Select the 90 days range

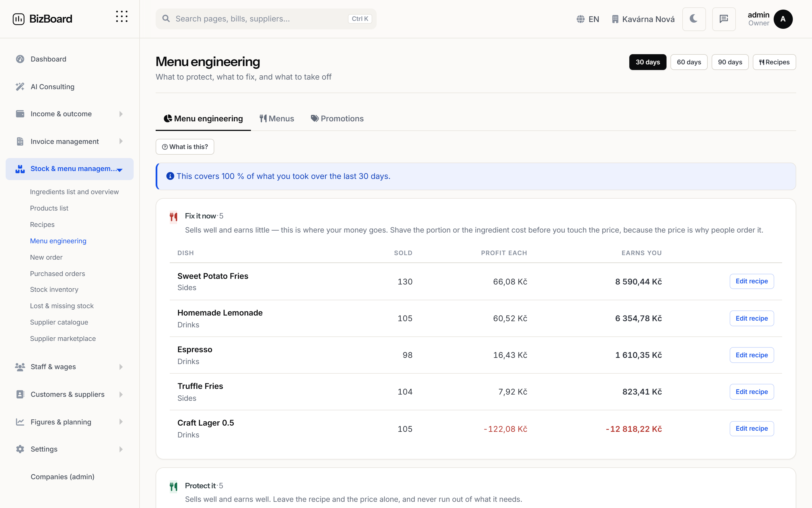pyautogui.click(x=730, y=62)
